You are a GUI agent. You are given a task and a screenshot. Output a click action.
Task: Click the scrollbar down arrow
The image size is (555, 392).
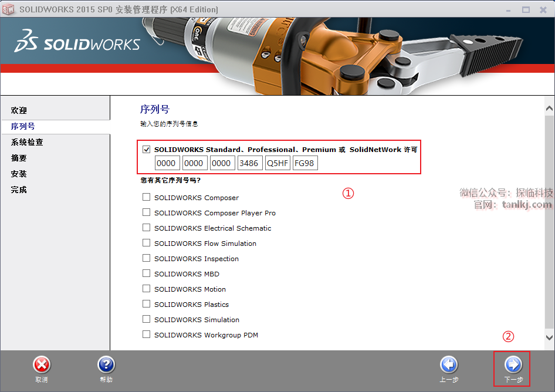pyautogui.click(x=549, y=337)
